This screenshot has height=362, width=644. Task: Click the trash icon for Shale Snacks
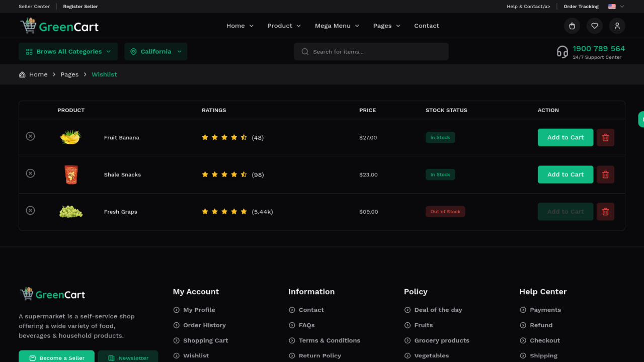coord(605,174)
